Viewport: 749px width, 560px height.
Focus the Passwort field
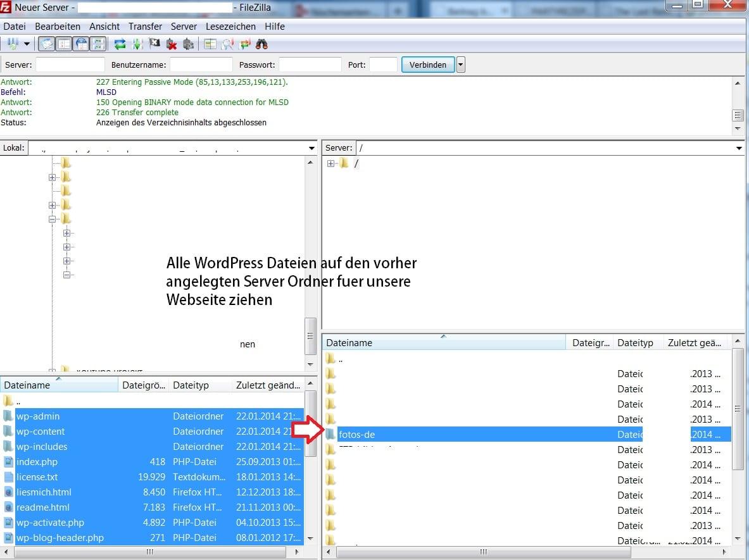click(x=310, y=65)
